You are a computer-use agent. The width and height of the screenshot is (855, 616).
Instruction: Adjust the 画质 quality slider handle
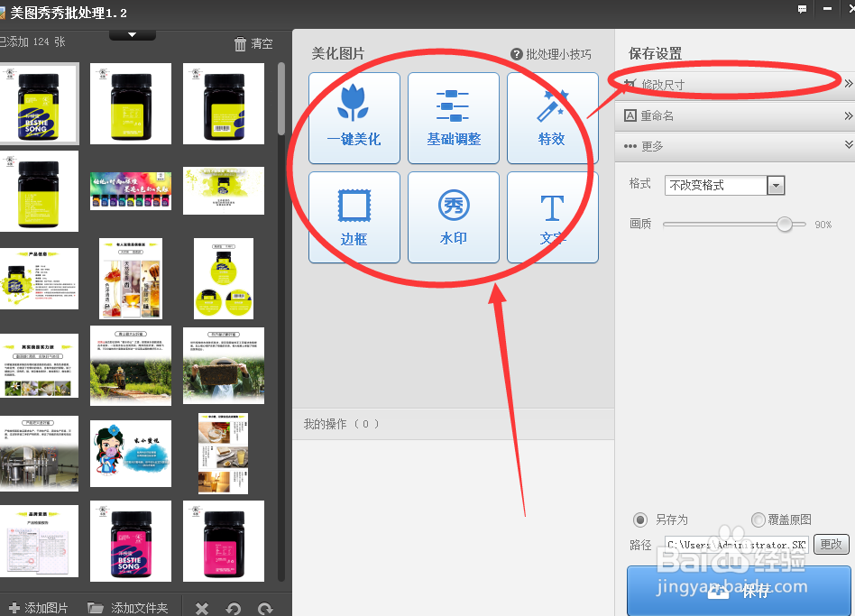tap(784, 224)
